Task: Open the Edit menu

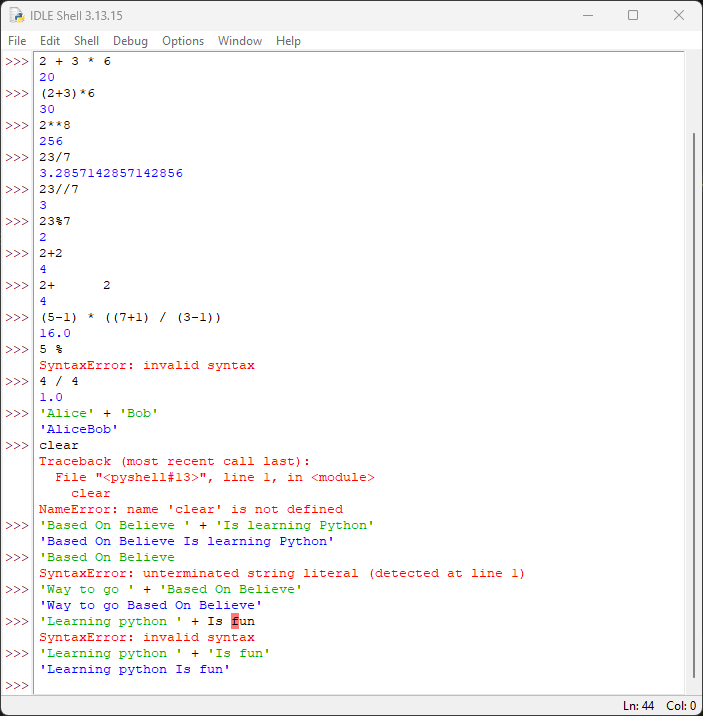Action: [x=50, y=41]
